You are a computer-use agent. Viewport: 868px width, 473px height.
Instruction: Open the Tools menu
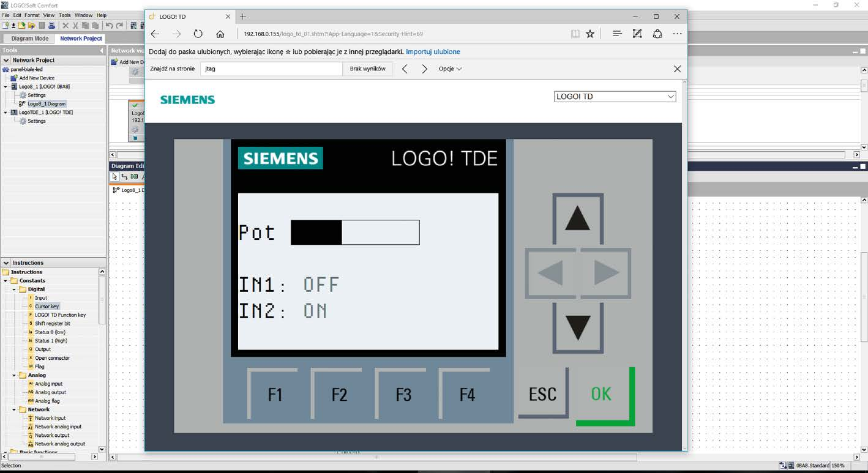65,15
